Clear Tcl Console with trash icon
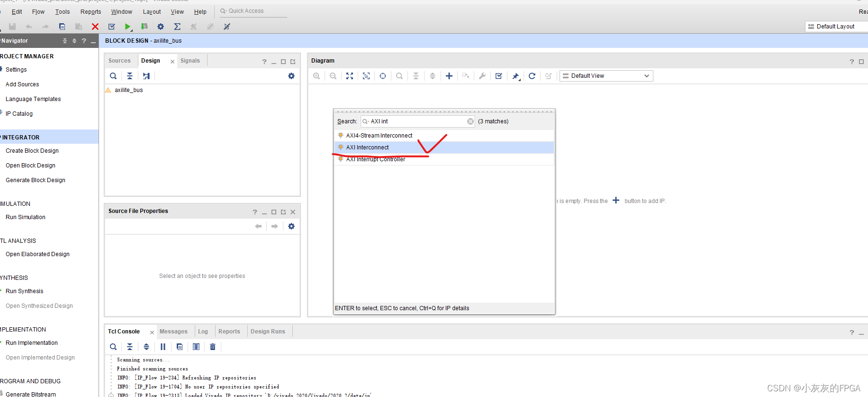868x397 pixels. tap(213, 347)
